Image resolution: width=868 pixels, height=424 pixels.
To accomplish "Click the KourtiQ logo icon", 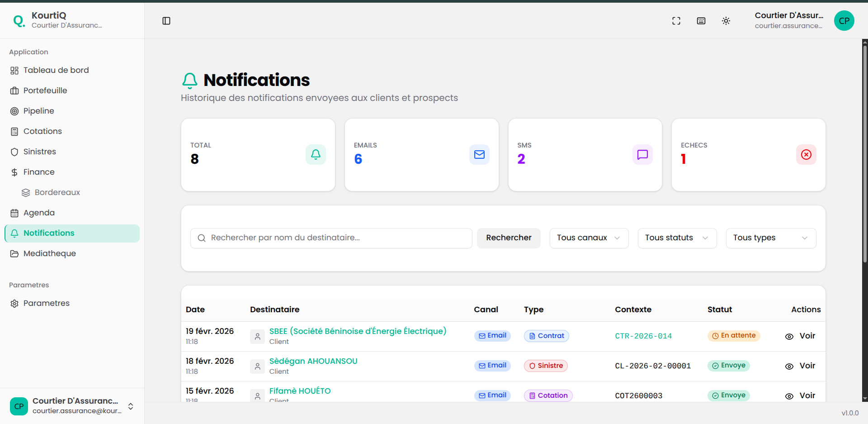I will (19, 21).
